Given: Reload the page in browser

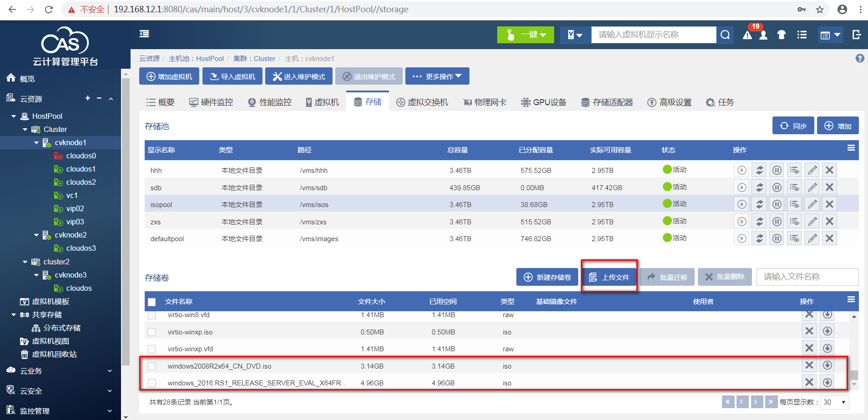Looking at the screenshot, I should click(x=49, y=9).
